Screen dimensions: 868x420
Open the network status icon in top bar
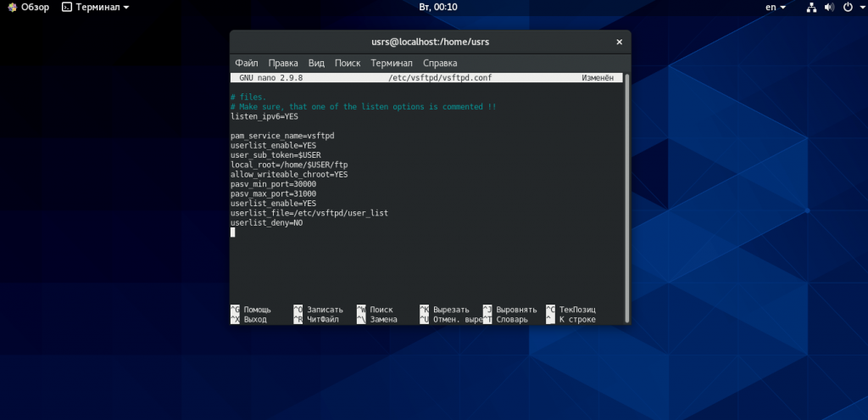(x=811, y=7)
